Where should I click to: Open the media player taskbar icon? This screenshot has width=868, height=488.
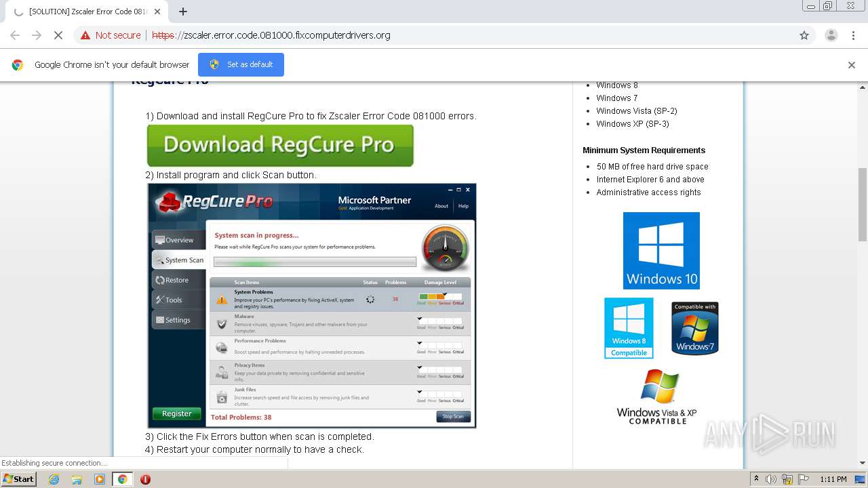(100, 479)
